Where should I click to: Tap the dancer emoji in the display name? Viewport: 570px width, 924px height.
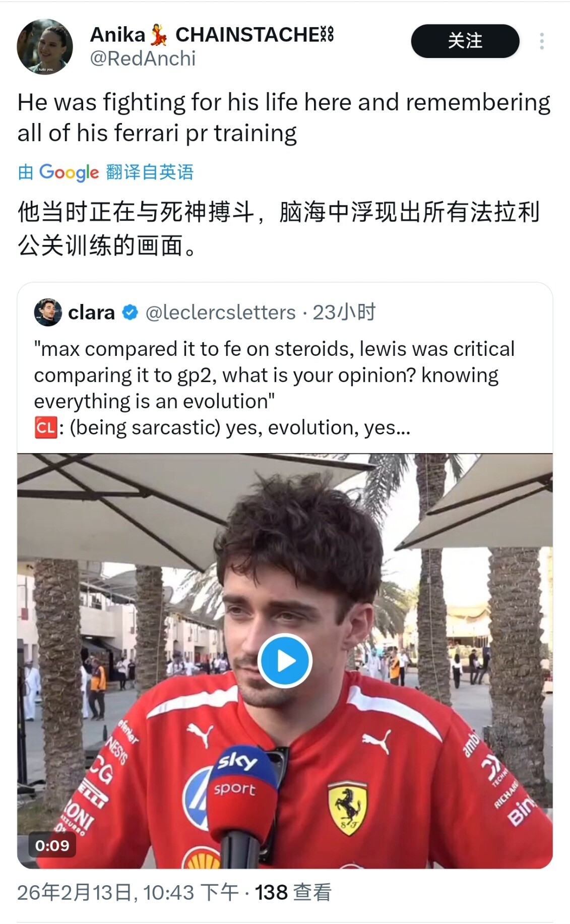pyautogui.click(x=159, y=35)
